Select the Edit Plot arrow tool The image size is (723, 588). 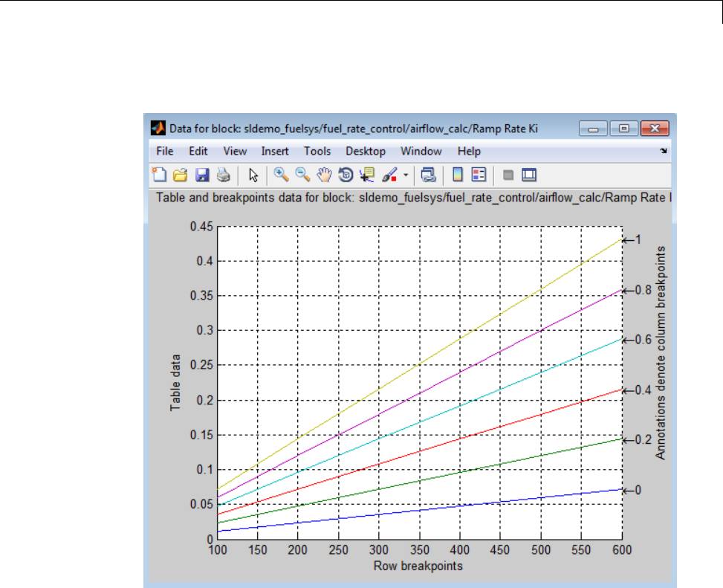click(253, 175)
